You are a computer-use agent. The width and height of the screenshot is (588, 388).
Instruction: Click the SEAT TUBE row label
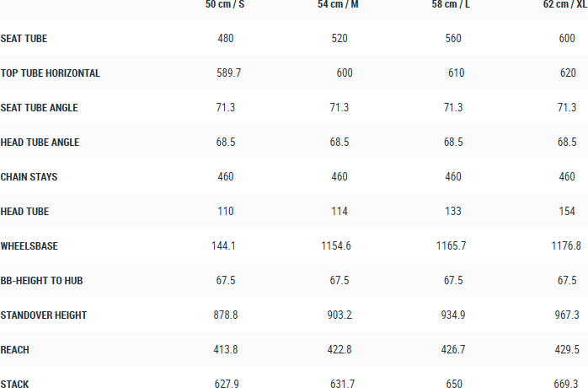(x=24, y=39)
